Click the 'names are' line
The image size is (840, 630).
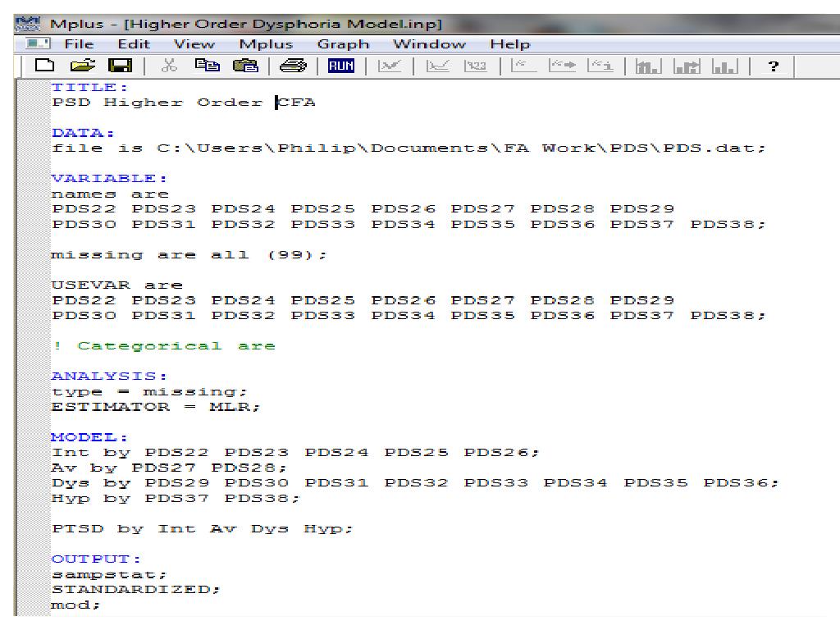pyautogui.click(x=110, y=194)
